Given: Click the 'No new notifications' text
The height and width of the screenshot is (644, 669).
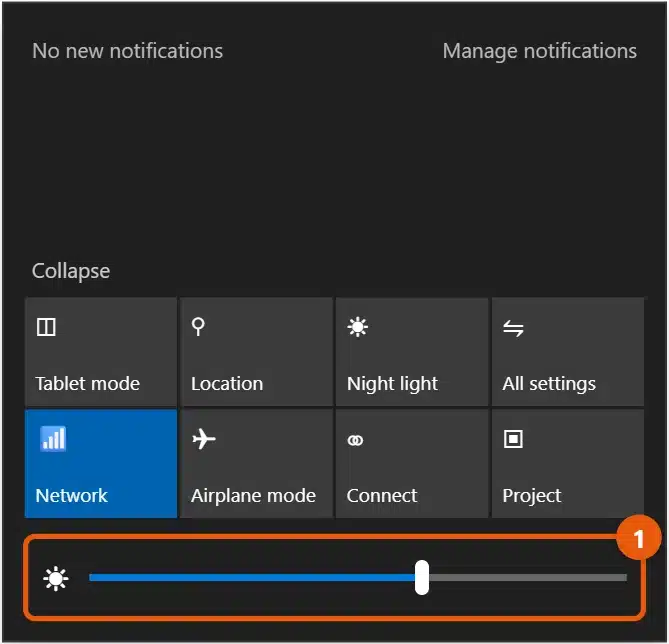Looking at the screenshot, I should (128, 51).
